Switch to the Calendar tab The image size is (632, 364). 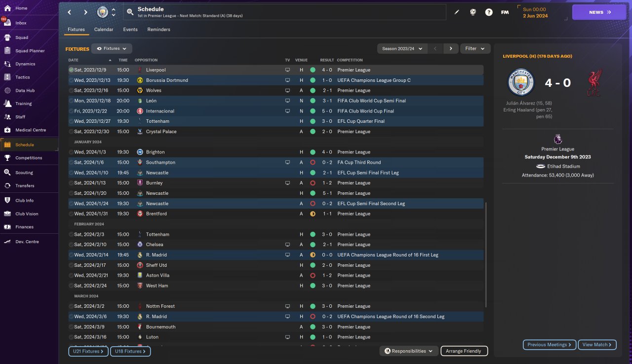pos(104,30)
